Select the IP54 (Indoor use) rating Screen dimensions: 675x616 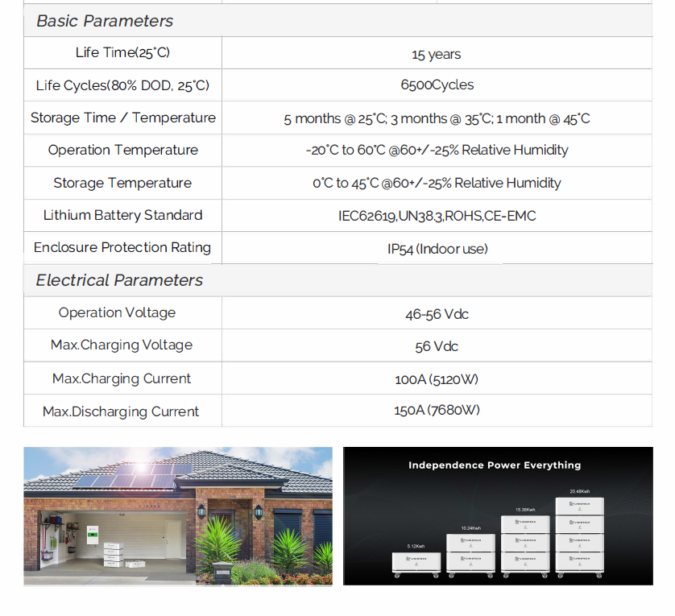(437, 249)
